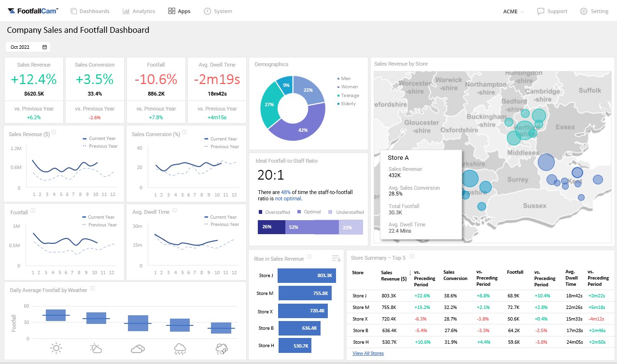Toggle Optimal legend entry

[309, 212]
